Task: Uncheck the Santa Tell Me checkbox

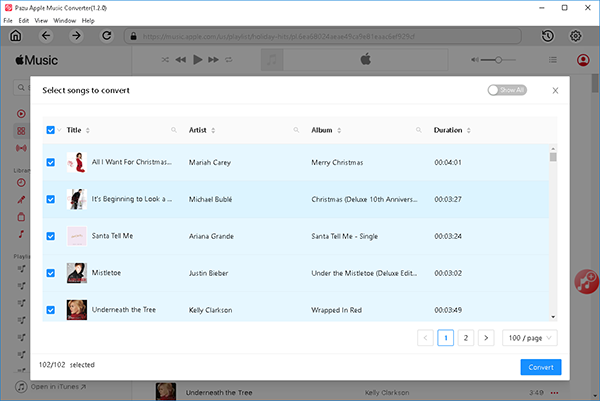Action: pos(51,236)
